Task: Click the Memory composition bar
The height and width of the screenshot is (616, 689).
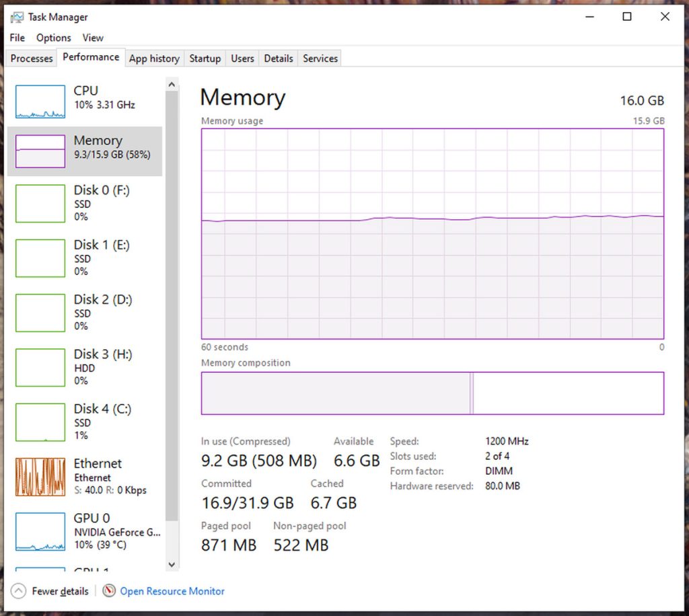Action: (x=432, y=393)
